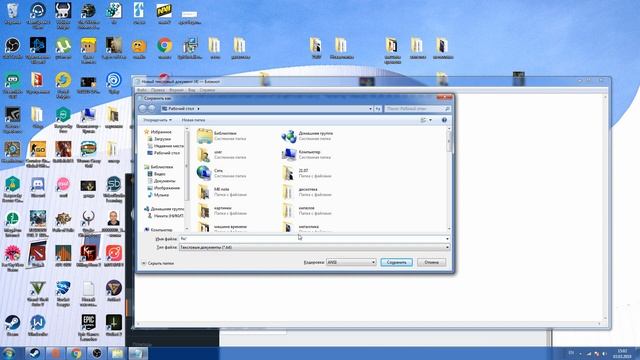
Task: Click the Epic Games Launcher desktop icon
Action: pyautogui.click(x=88, y=327)
